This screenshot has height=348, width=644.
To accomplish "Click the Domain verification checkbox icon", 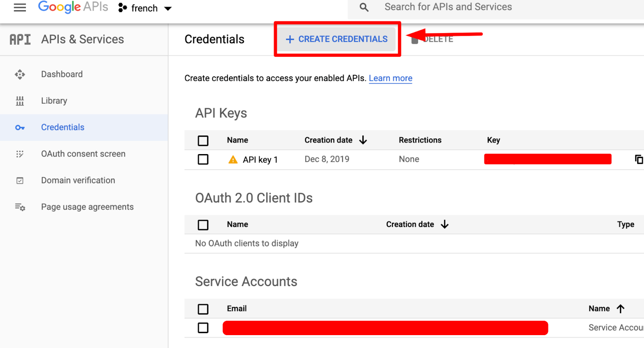I will 20,181.
